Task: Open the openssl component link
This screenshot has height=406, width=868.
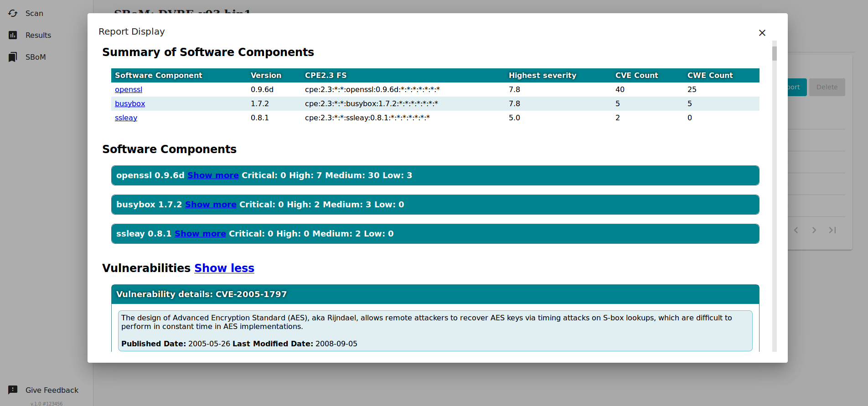Action: coord(129,90)
